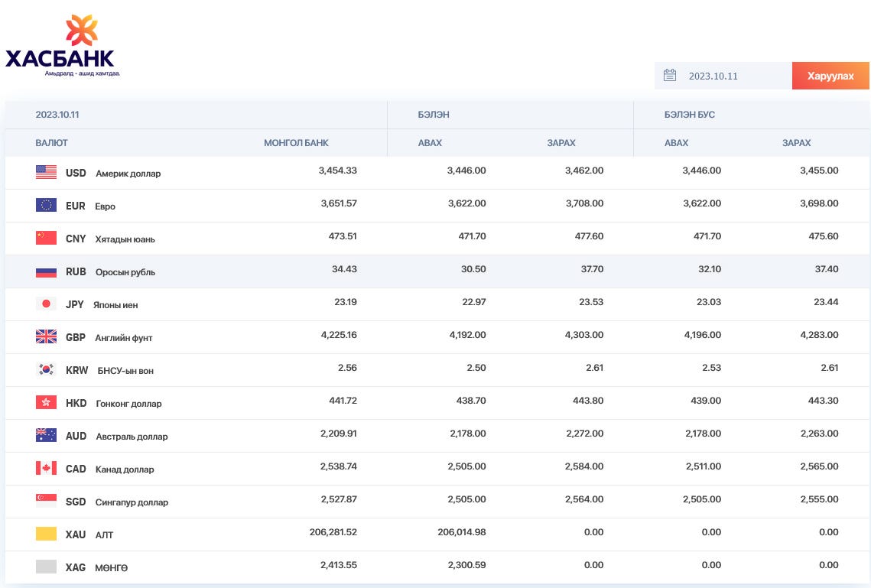The image size is (871, 588).
Task: Click the AUD Australian flag icon
Action: point(46,435)
